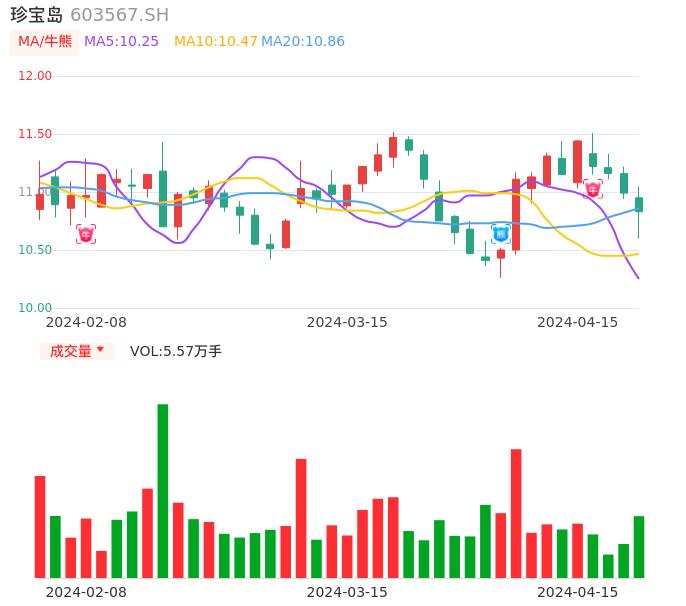The image size is (686, 606).
Task: Click the stock name 珍宝岛
Action: point(37,15)
